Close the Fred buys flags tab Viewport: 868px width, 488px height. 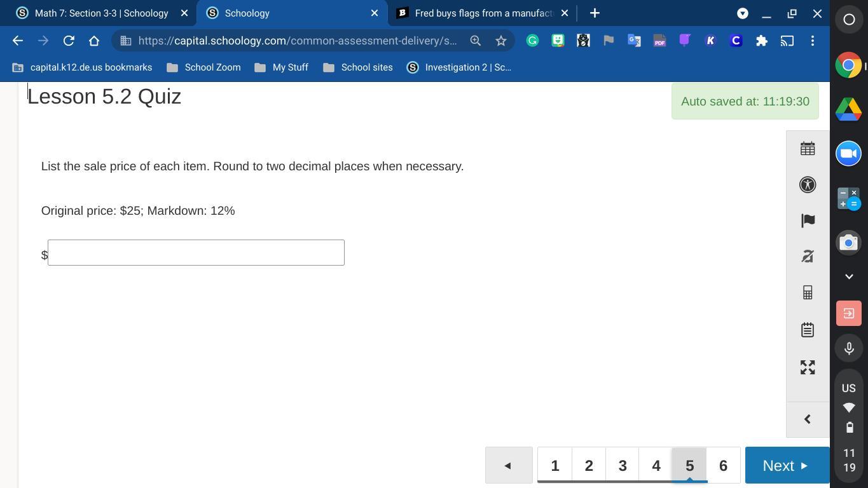coord(565,13)
